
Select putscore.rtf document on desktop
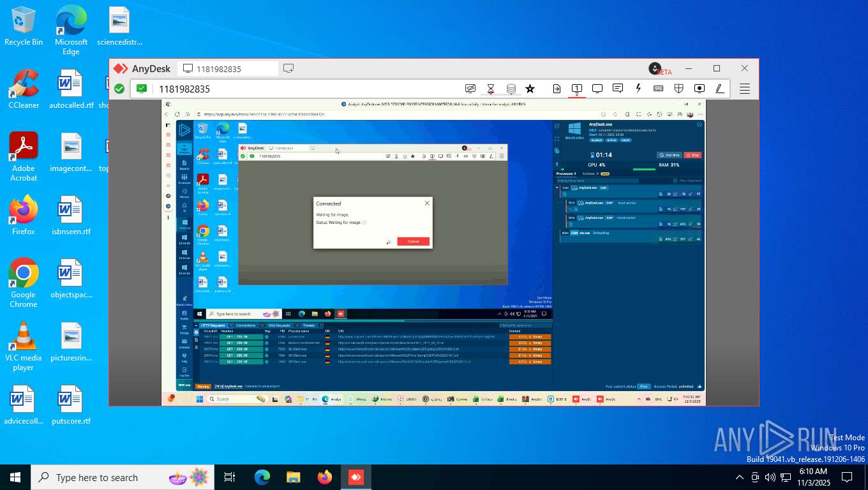click(x=71, y=405)
